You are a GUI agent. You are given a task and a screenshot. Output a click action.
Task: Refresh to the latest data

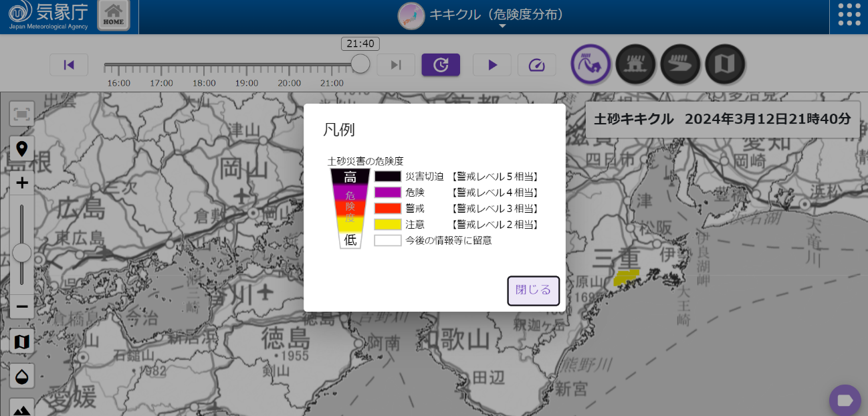(x=441, y=65)
